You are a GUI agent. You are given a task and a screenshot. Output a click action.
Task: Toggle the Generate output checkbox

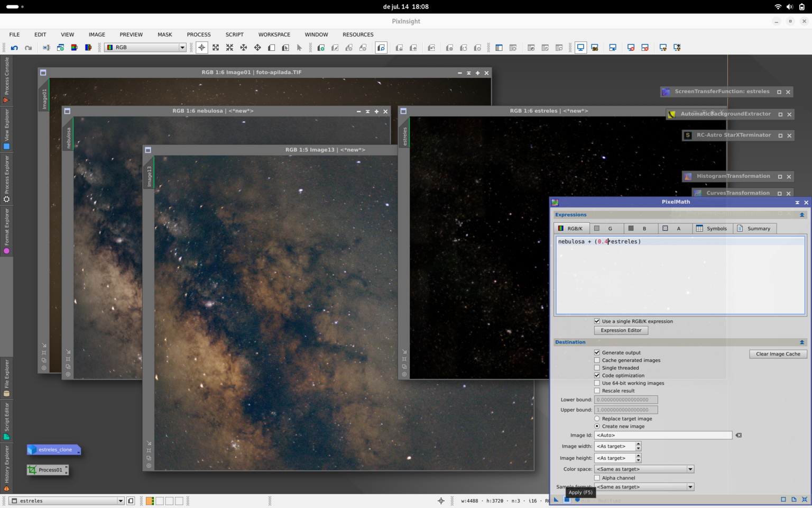(597, 352)
